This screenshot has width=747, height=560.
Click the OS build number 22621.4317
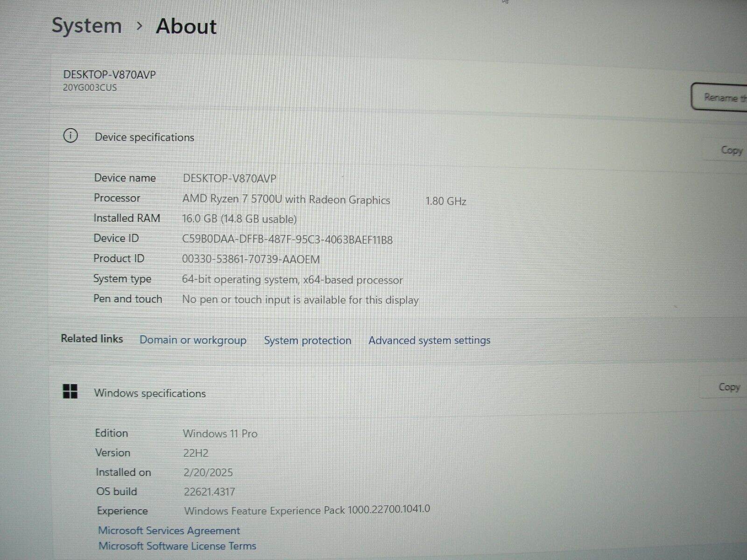tap(209, 491)
